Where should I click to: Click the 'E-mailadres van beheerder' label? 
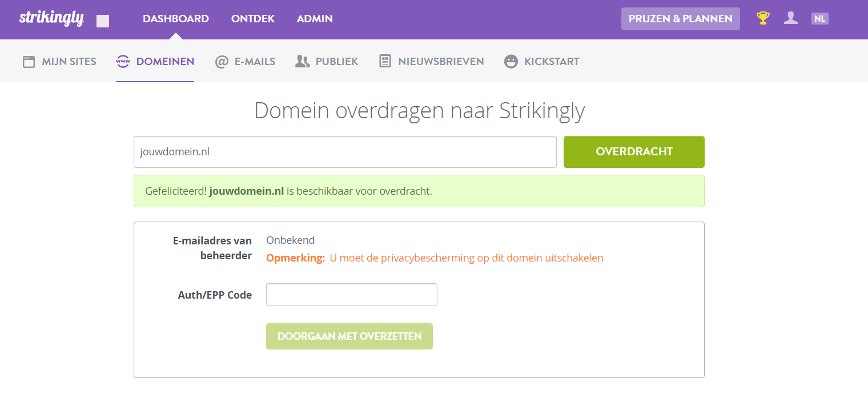[x=212, y=248]
